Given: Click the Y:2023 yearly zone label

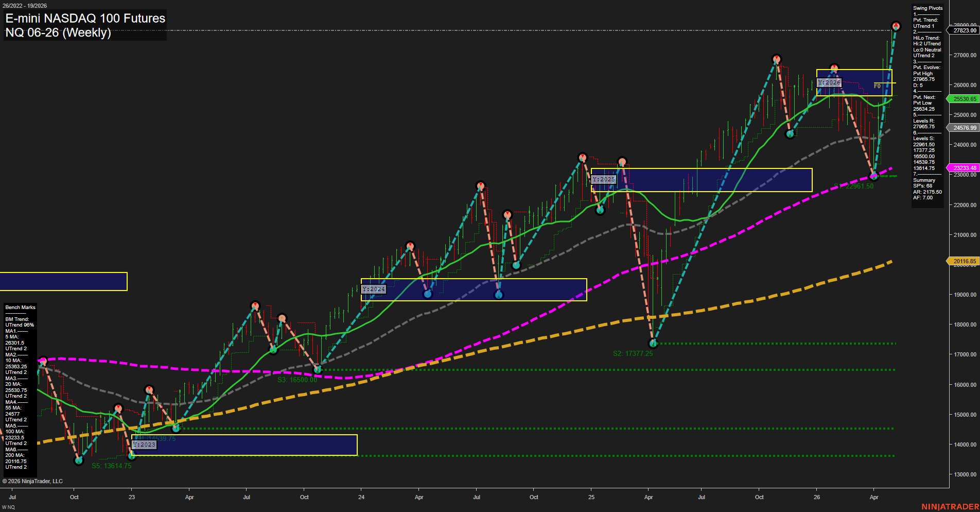Looking at the screenshot, I should click(x=144, y=445).
